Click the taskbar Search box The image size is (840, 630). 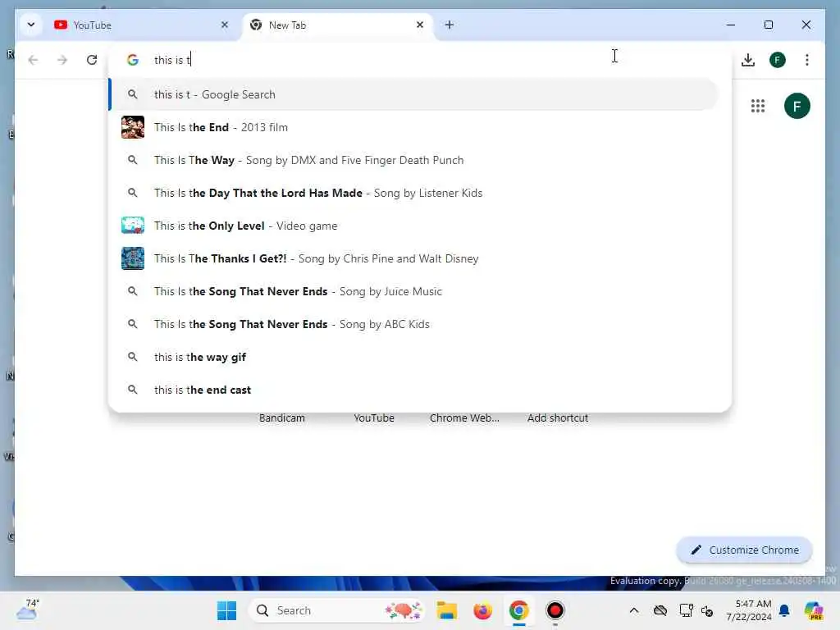click(336, 610)
